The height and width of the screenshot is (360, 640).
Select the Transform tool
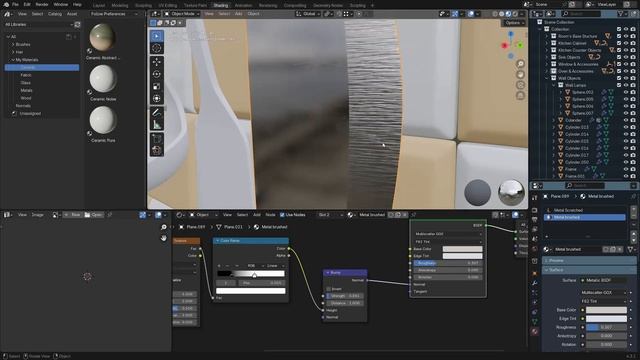point(156,99)
